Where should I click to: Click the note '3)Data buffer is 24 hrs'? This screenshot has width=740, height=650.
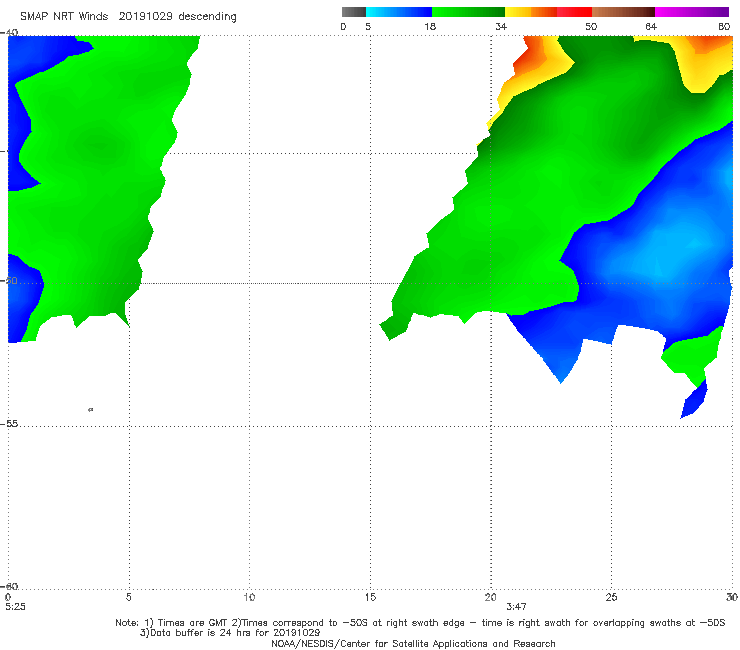[x=230, y=633]
